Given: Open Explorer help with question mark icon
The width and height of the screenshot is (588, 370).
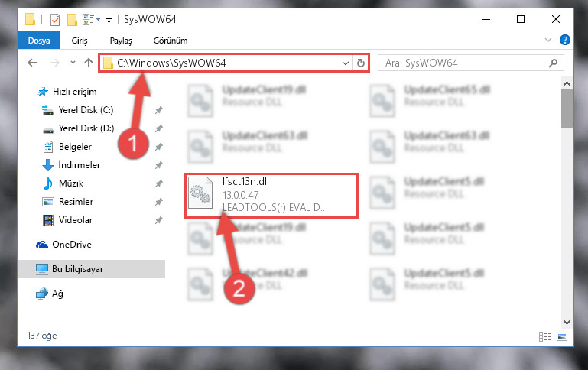Looking at the screenshot, I should pos(564,40).
